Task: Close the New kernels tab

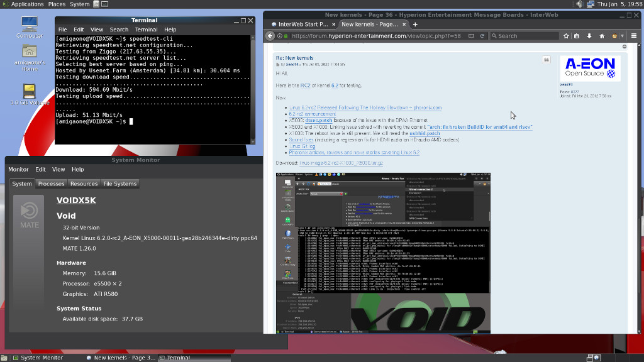Action: (x=404, y=25)
